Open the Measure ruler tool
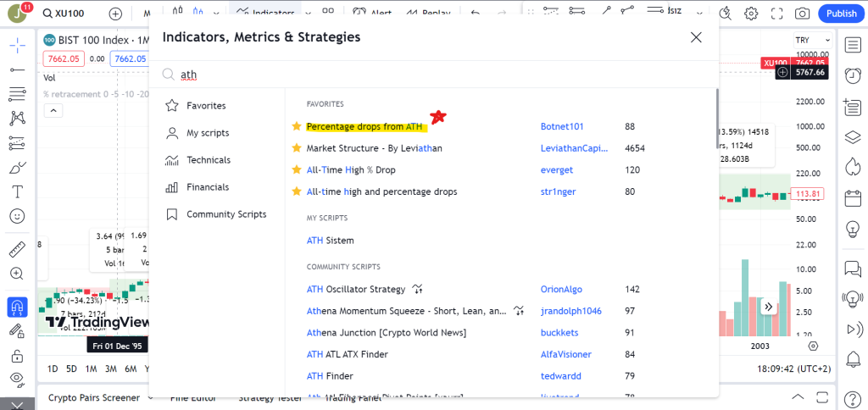868x410 pixels. (x=16, y=250)
